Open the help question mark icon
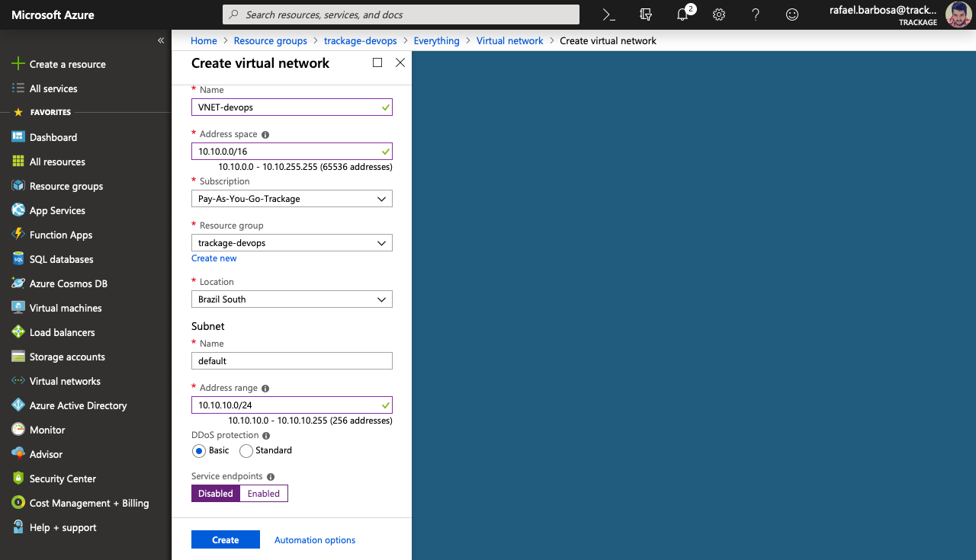The image size is (976, 560). tap(756, 14)
